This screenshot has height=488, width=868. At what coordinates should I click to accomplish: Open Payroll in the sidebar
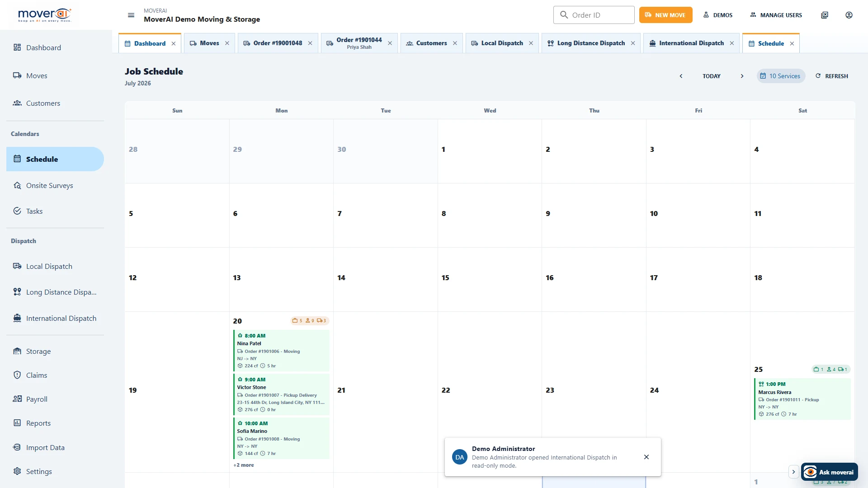(x=55, y=399)
